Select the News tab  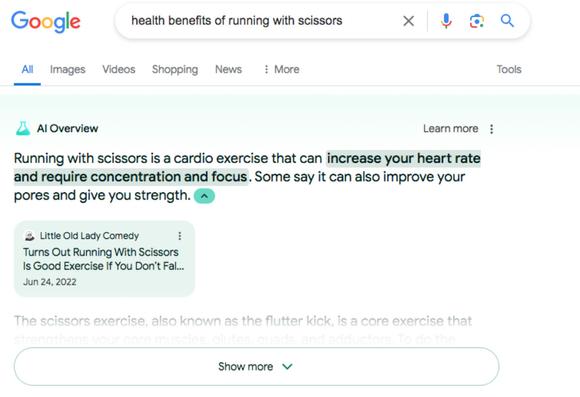point(228,69)
